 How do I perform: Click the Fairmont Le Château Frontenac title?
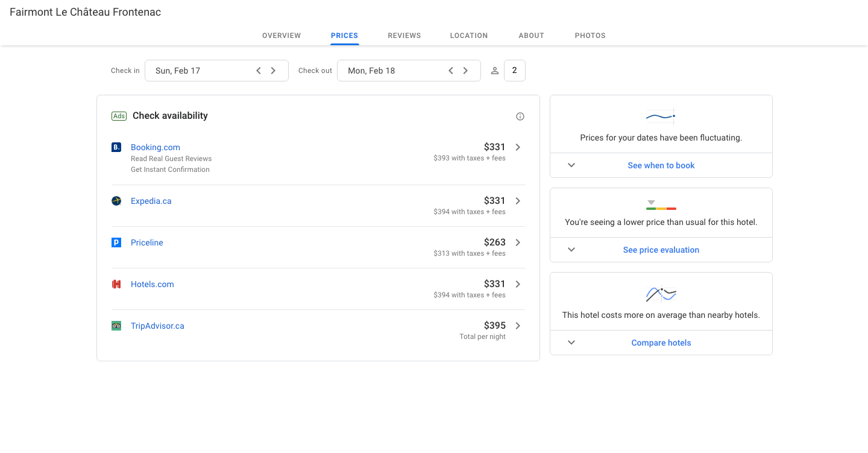(85, 12)
